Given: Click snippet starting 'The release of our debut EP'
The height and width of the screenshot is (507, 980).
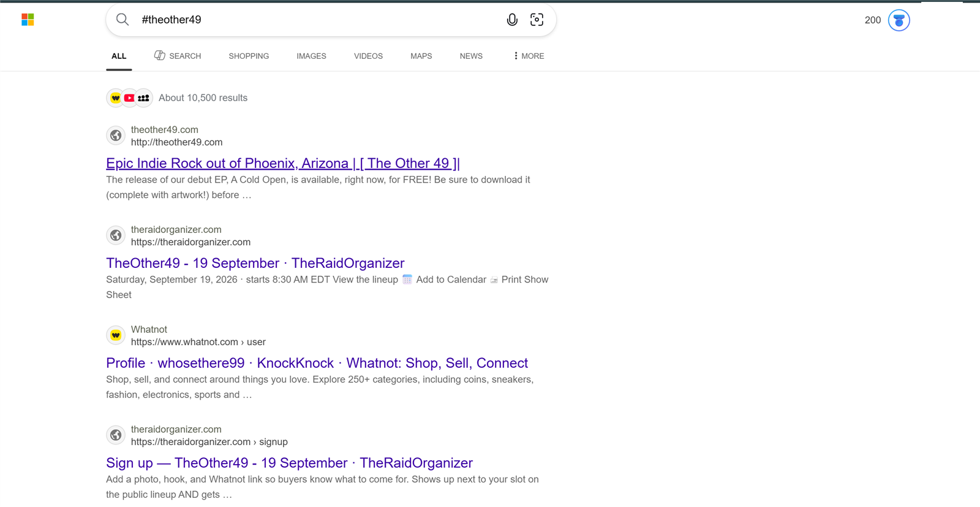Looking at the screenshot, I should coord(318,187).
